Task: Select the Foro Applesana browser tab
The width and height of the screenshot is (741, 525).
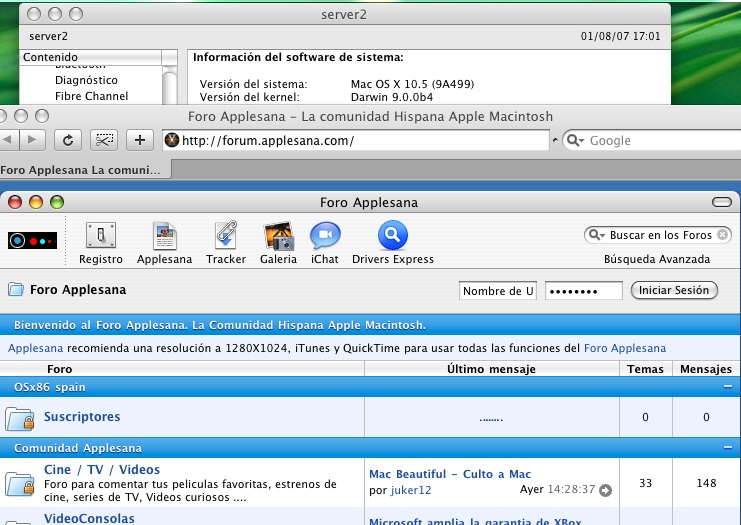Action: coord(85,170)
